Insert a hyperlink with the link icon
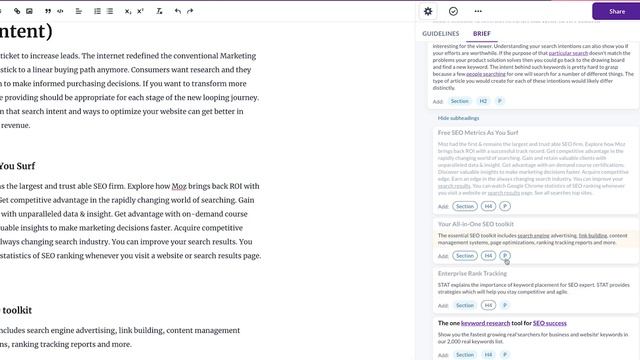Viewport: 640px width, 360px height. pyautogui.click(x=17, y=11)
